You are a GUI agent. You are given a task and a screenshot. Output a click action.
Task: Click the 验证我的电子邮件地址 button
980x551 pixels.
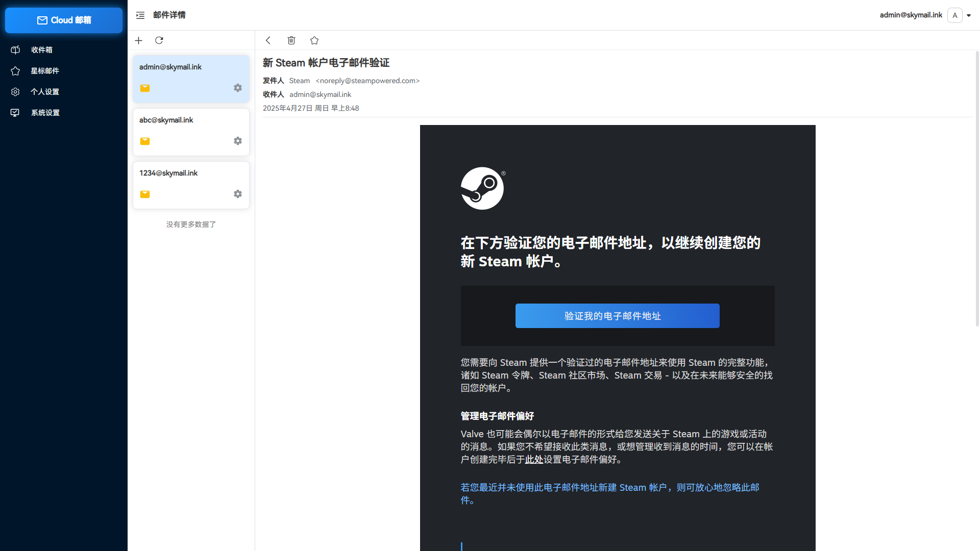click(618, 316)
